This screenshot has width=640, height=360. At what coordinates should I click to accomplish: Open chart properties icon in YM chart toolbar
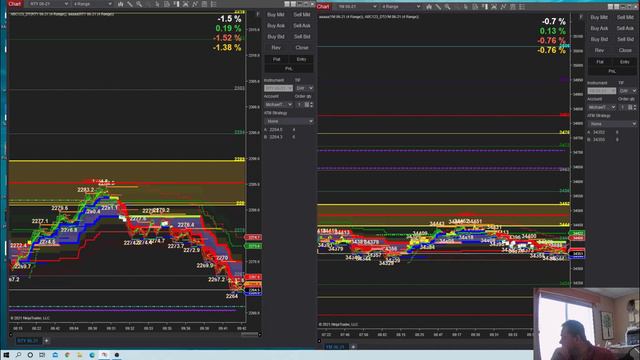[x=522, y=7]
